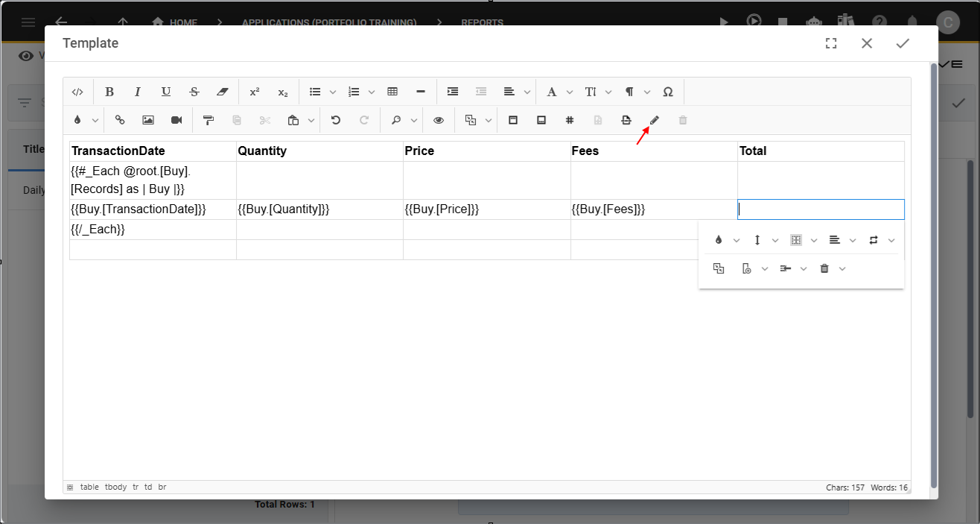Confirm the template with checkmark button
This screenshot has height=524, width=980.
(x=903, y=43)
